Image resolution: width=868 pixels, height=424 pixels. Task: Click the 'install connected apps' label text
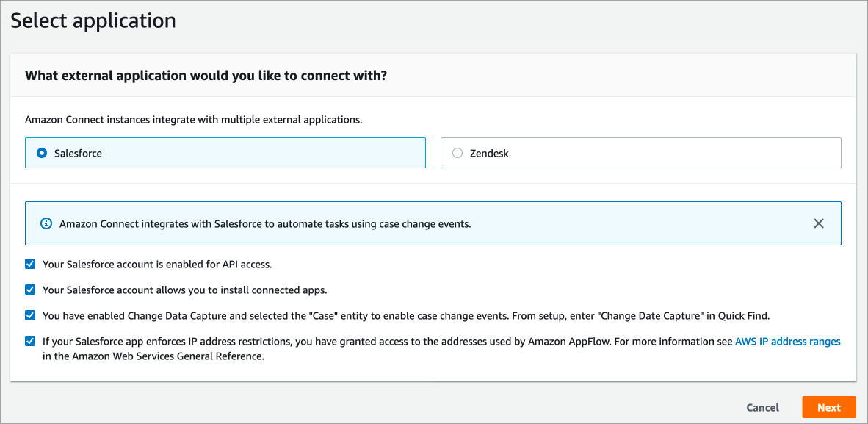[x=184, y=290]
